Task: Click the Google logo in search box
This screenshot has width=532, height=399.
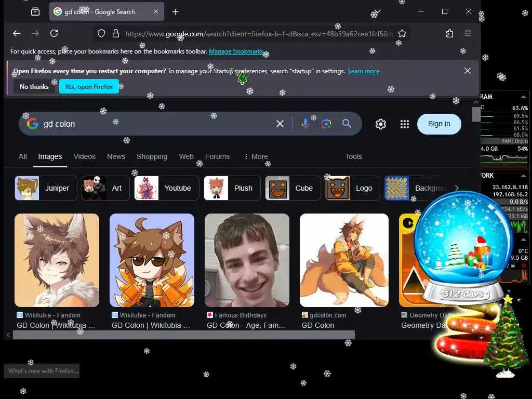Action: (x=33, y=124)
